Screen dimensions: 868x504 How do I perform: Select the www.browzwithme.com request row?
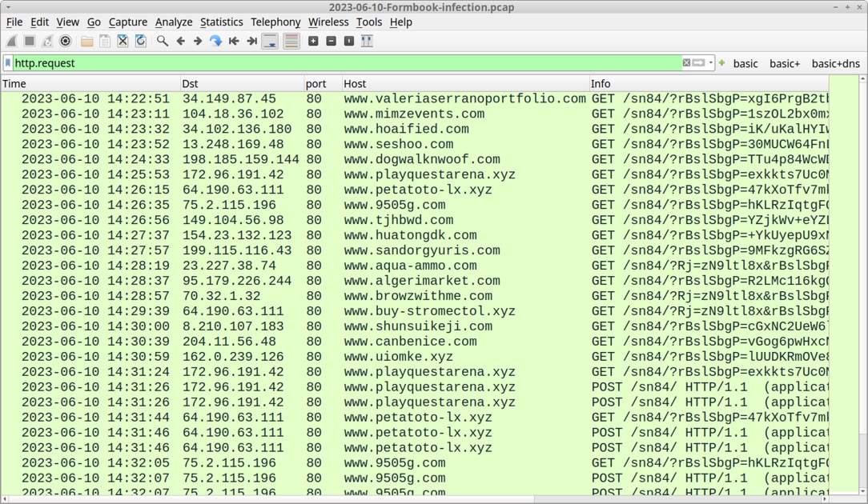click(415, 296)
